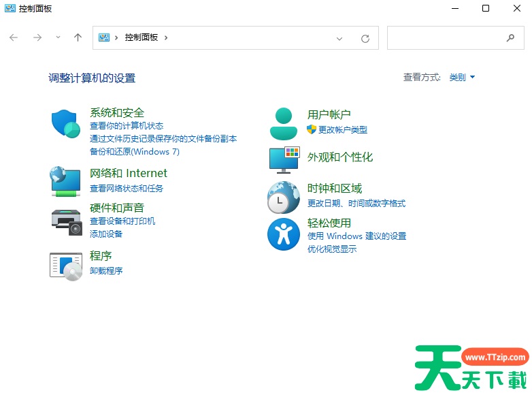Click the 用户帐户 person icon

pos(283,123)
